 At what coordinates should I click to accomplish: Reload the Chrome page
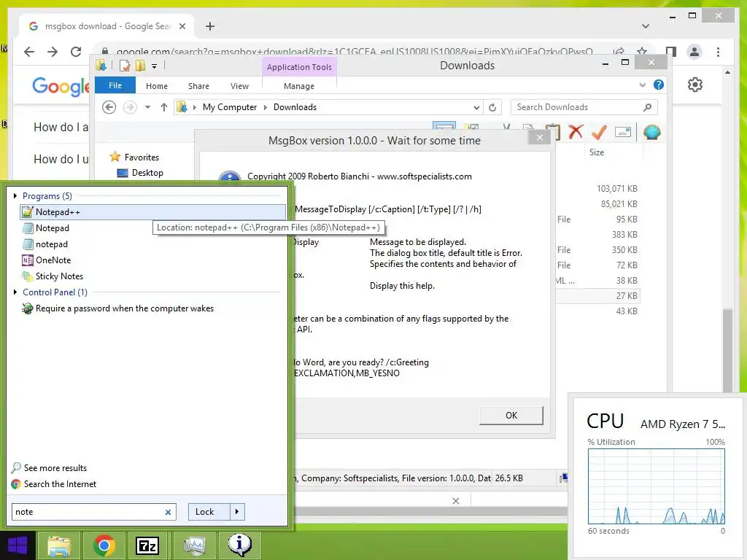[76, 52]
